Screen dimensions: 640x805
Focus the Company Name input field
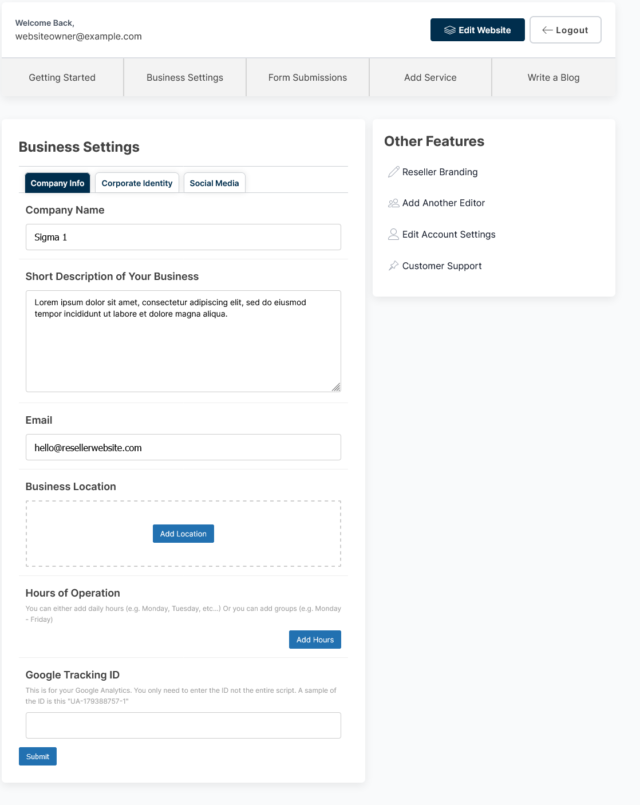183,237
